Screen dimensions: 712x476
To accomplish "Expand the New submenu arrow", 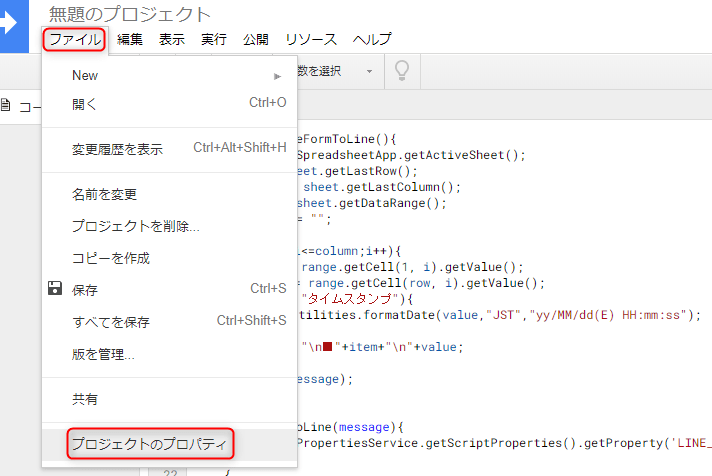I will point(277,76).
